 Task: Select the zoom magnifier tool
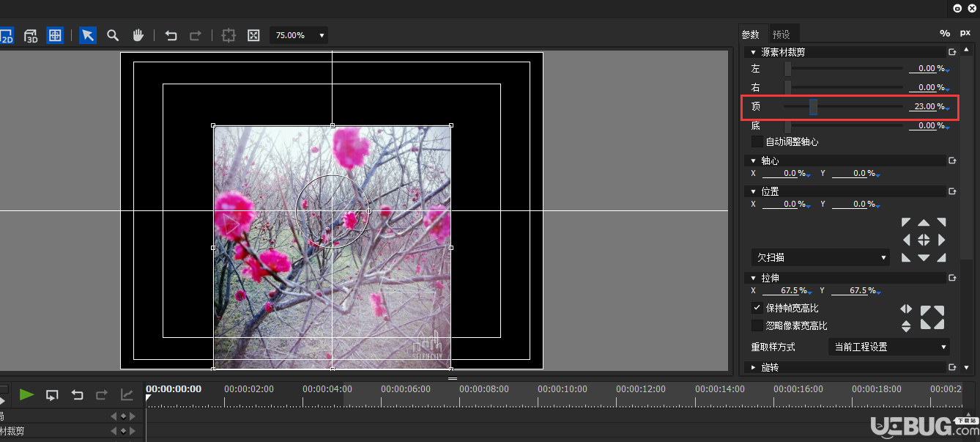113,35
